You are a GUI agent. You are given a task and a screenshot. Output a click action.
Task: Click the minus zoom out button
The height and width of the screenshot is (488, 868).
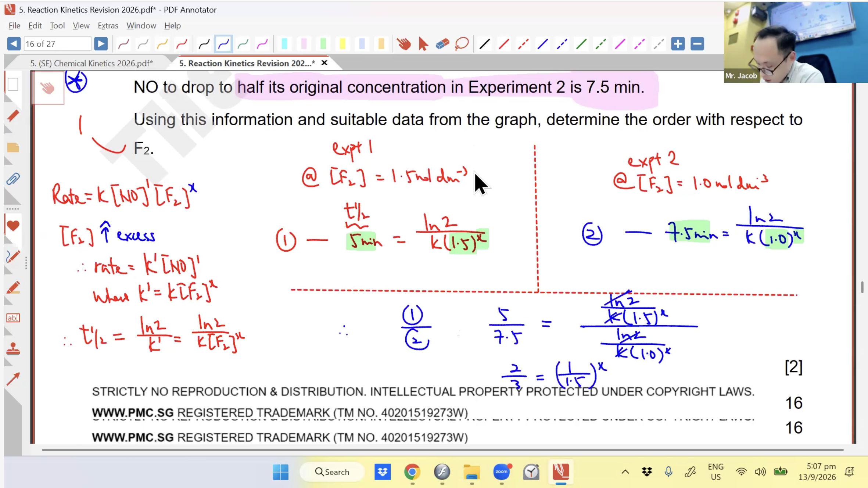(x=697, y=44)
